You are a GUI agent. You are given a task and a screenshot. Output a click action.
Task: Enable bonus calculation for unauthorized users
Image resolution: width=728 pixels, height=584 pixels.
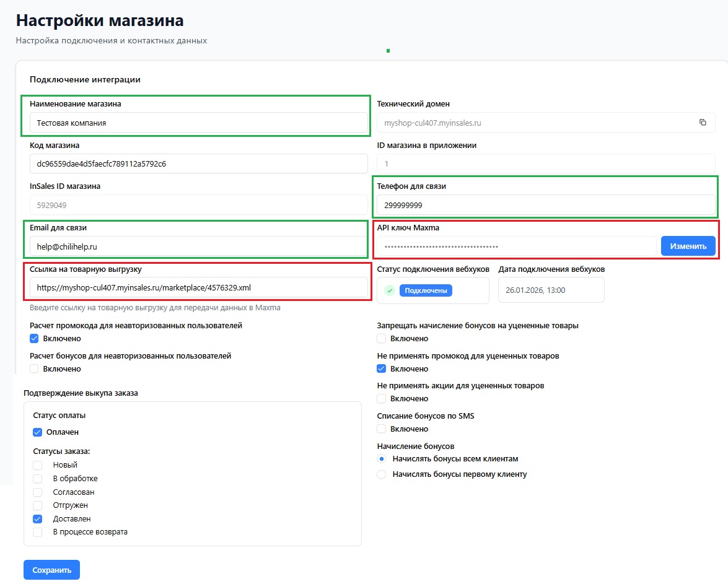click(35, 369)
